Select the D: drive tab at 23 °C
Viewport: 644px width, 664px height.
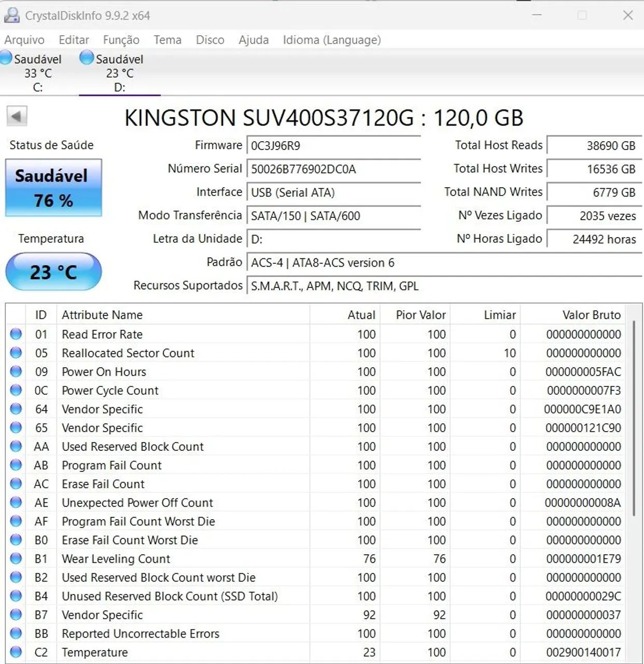point(120,73)
